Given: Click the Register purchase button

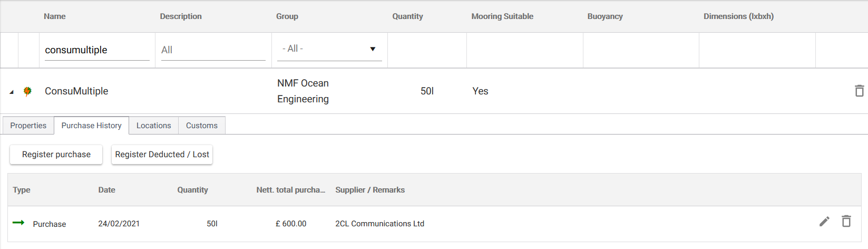Looking at the screenshot, I should [x=56, y=155].
